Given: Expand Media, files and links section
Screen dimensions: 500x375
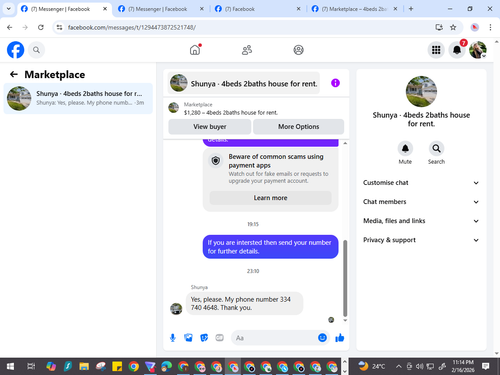Looking at the screenshot, I should point(421,221).
